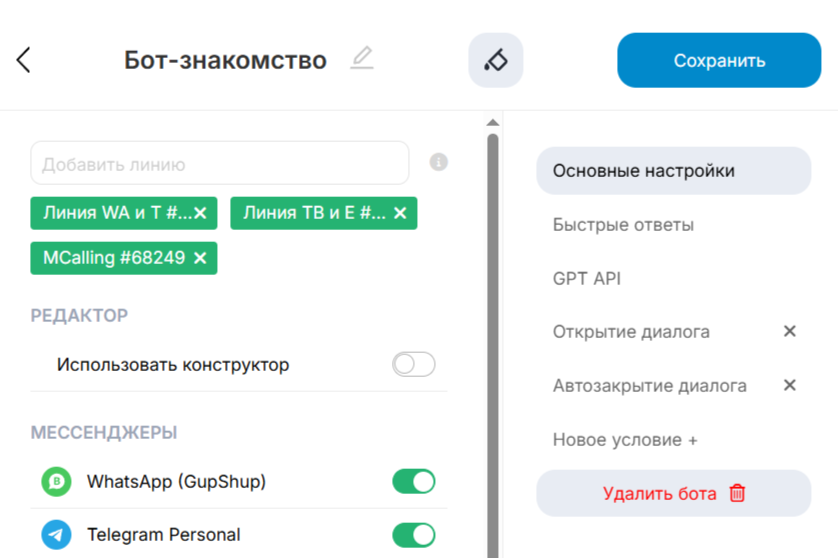Enable the Использовать конструктор toggle
The height and width of the screenshot is (558, 838).
coord(414,364)
